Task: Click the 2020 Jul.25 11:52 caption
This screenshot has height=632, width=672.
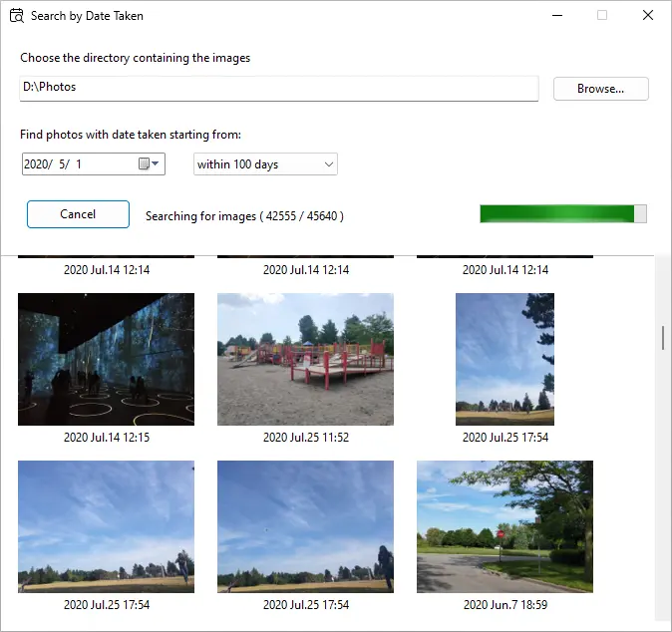Action: (x=306, y=437)
